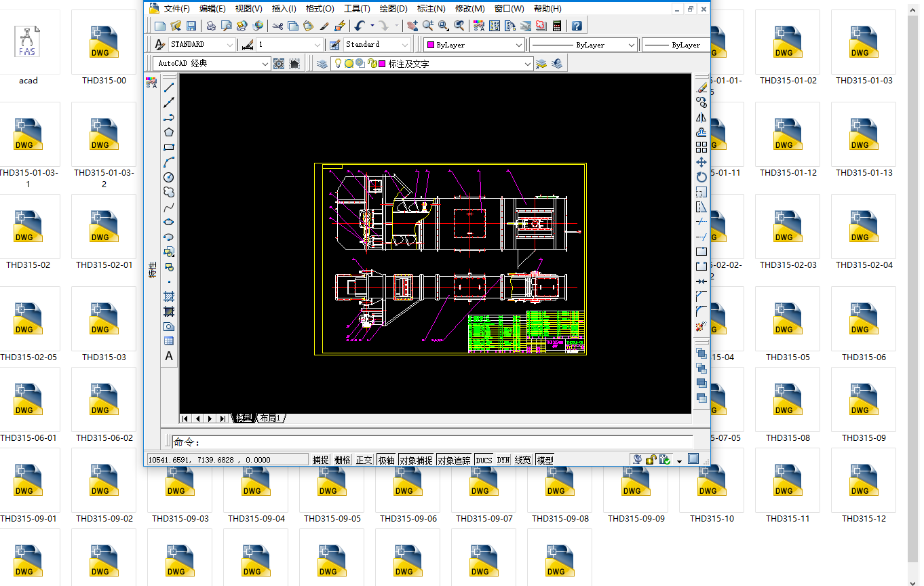This screenshot has width=924, height=586.
Task: Select the Array tool
Action: click(x=701, y=147)
